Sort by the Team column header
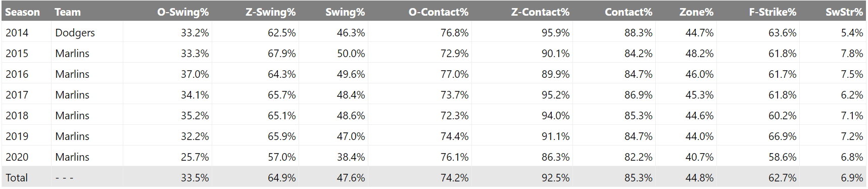 (68, 12)
